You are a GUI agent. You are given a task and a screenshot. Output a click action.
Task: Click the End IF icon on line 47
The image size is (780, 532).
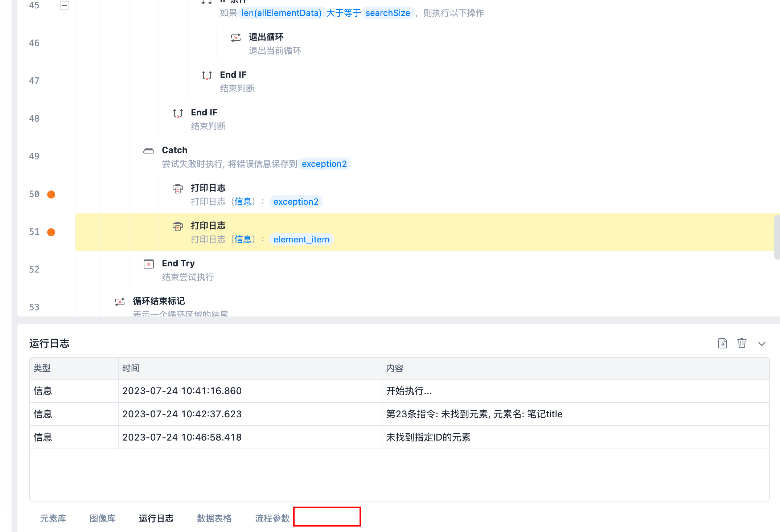point(207,75)
